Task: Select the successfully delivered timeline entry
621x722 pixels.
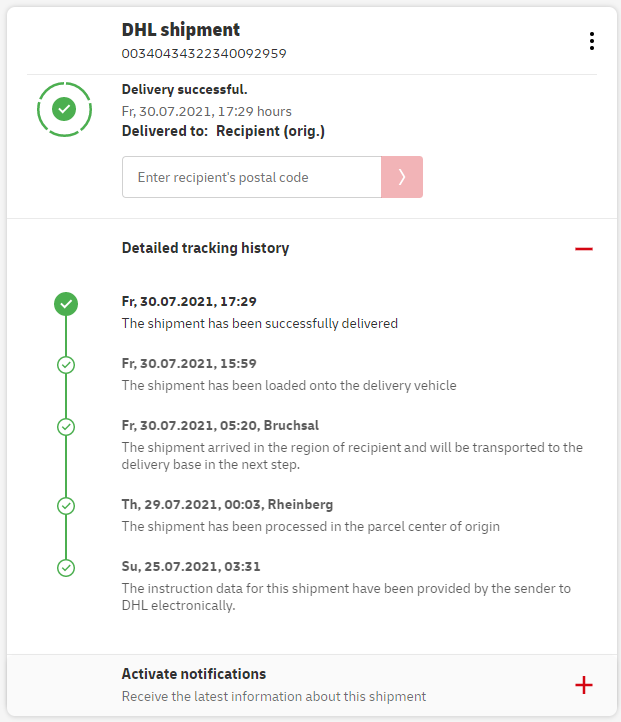Action: (x=259, y=323)
